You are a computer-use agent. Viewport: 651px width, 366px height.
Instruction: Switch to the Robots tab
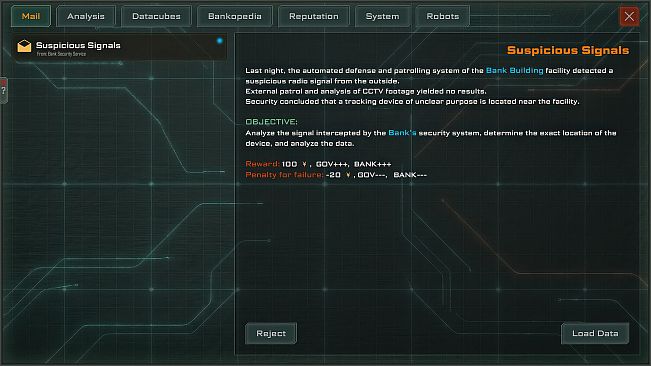point(443,16)
